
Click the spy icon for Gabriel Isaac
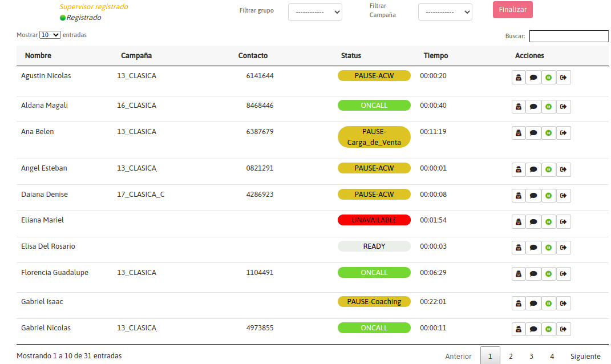[518, 303]
